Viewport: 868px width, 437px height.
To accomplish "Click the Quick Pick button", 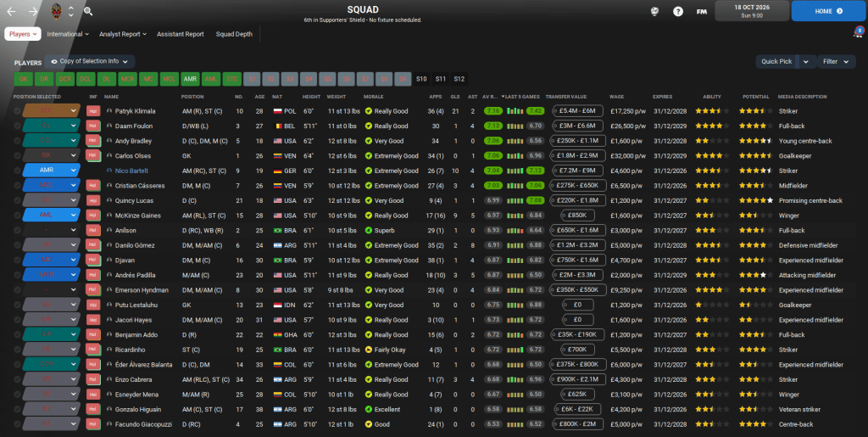I will point(776,61).
